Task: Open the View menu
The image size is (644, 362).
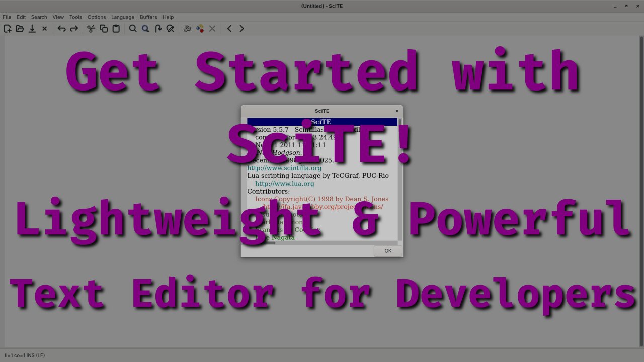Action: 58,17
